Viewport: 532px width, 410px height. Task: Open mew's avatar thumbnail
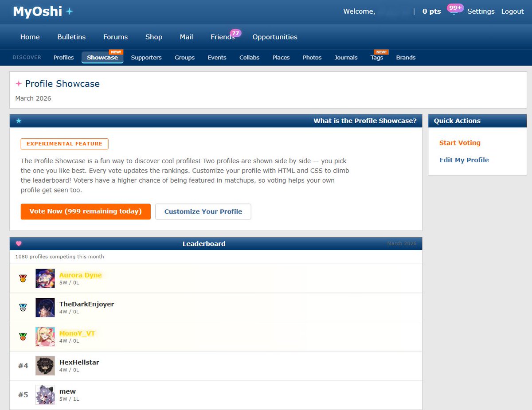(x=45, y=394)
